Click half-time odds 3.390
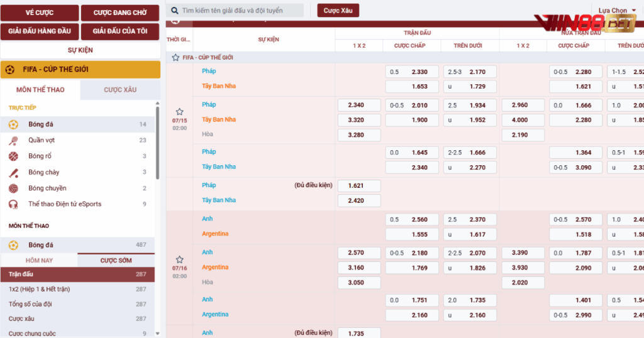Screen dimensions: 644x338 coord(523,253)
